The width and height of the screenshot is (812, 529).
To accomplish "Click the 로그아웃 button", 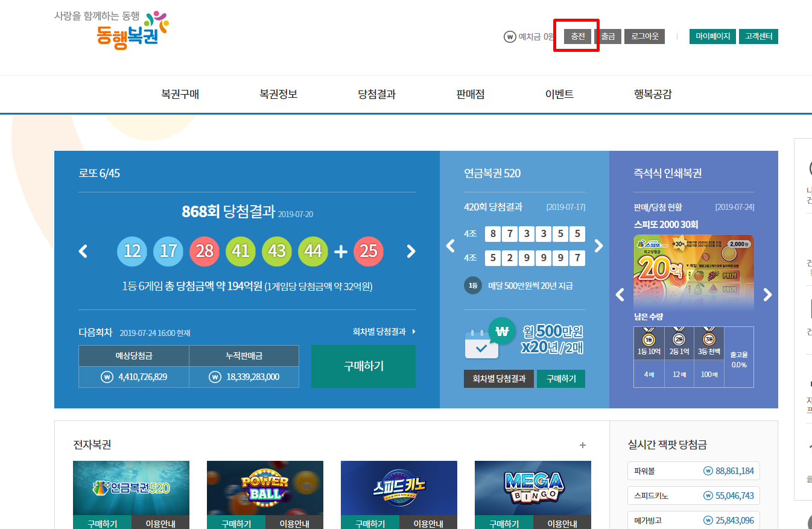I will point(645,36).
